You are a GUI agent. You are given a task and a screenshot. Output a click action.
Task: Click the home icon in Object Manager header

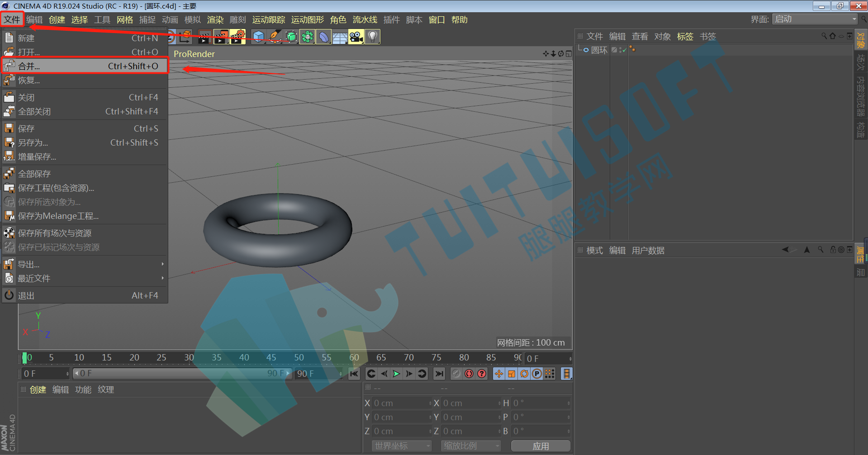click(x=833, y=36)
